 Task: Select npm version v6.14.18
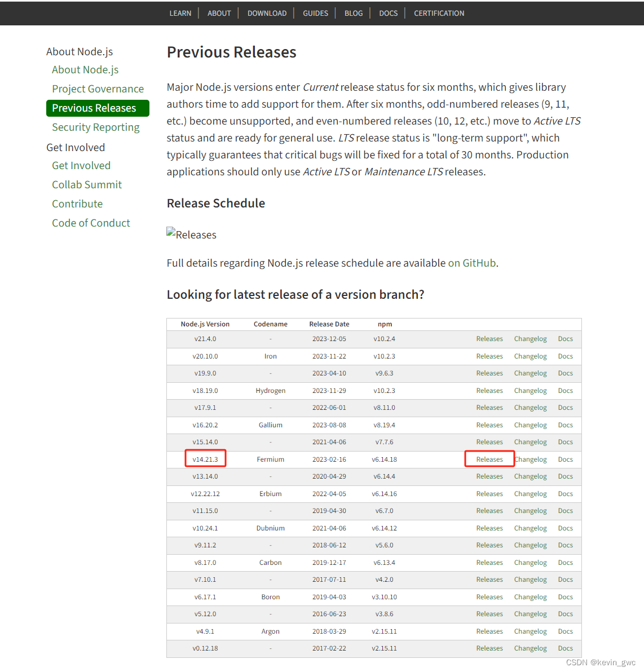tap(384, 459)
